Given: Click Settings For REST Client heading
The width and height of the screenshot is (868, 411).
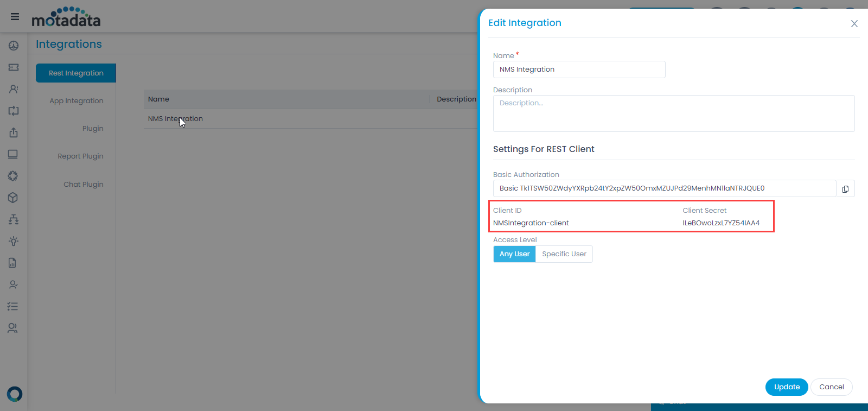Looking at the screenshot, I should (544, 149).
